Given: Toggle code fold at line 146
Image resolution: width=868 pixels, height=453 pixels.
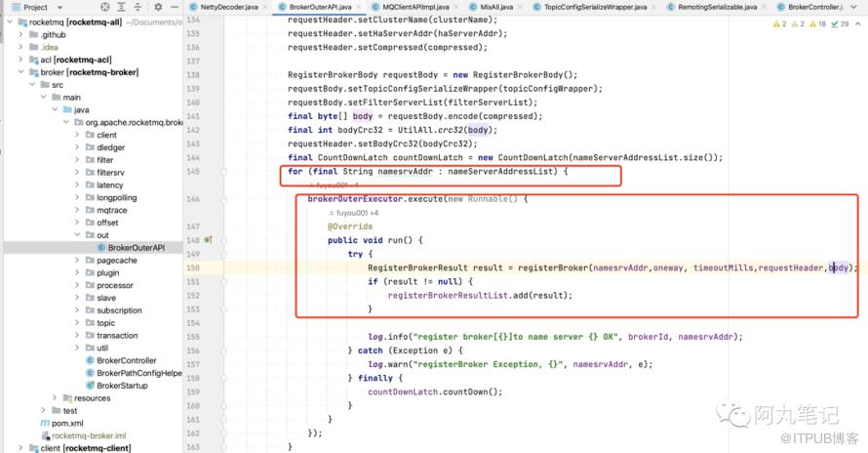Looking at the screenshot, I should click(x=223, y=199).
